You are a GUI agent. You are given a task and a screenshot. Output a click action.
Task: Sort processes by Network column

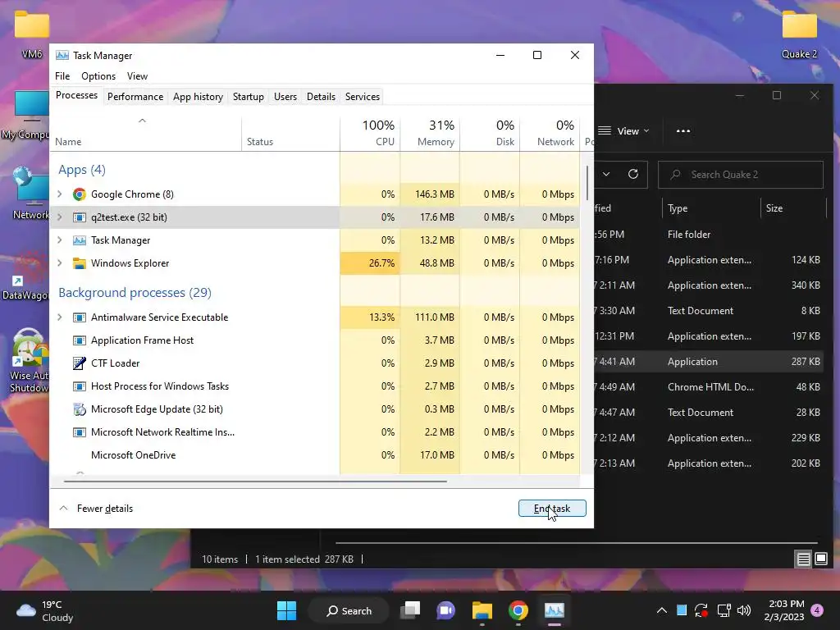coord(550,133)
